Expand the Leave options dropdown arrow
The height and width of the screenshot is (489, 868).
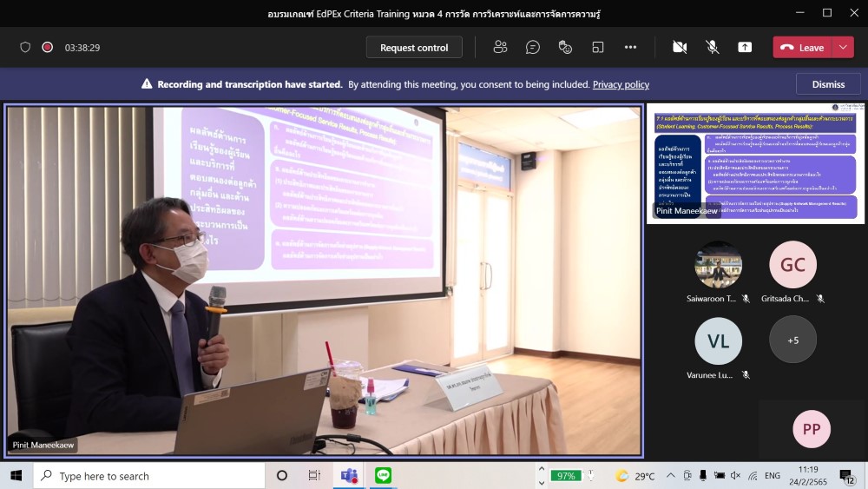(x=843, y=47)
